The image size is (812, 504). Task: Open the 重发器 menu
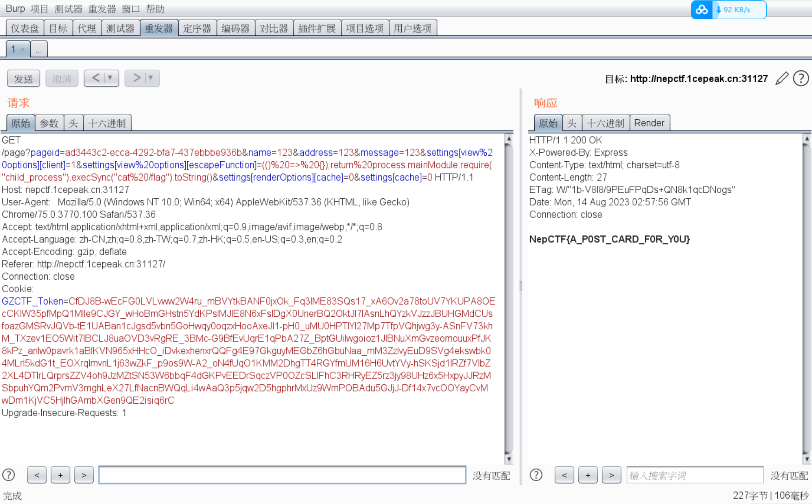tap(102, 9)
